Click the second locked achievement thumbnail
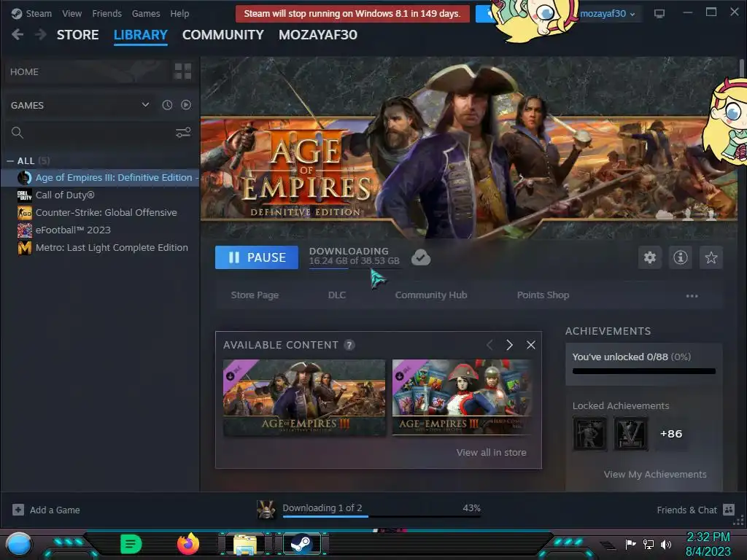 pos(631,434)
